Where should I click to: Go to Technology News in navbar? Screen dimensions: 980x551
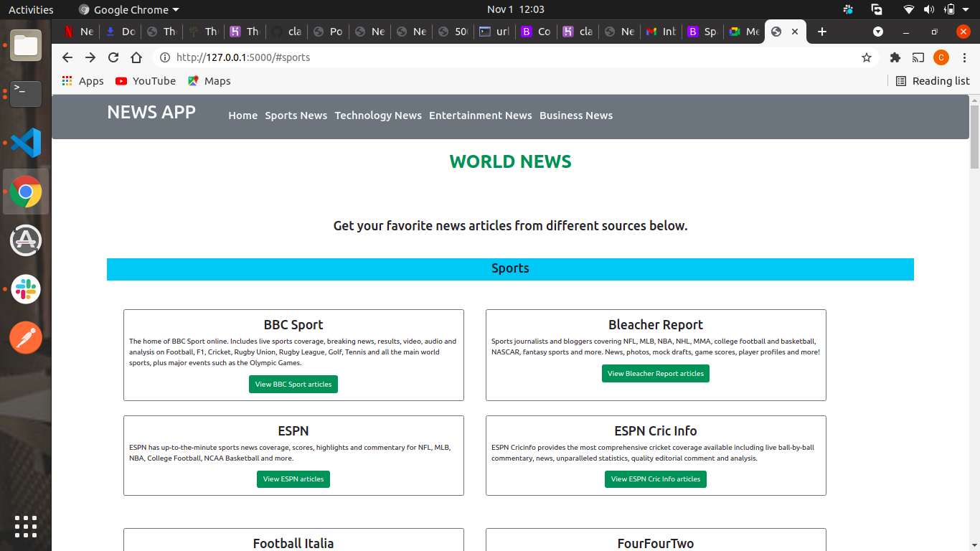click(378, 116)
